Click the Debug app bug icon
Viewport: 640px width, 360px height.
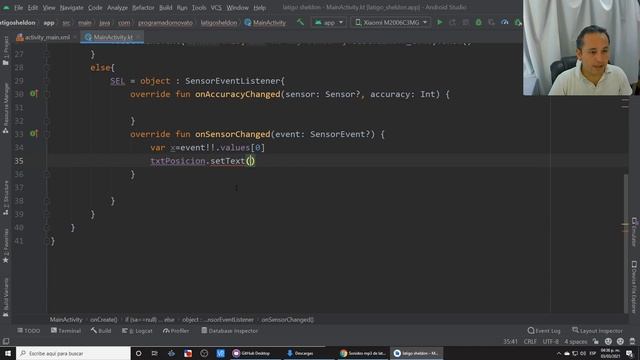[x=478, y=22]
